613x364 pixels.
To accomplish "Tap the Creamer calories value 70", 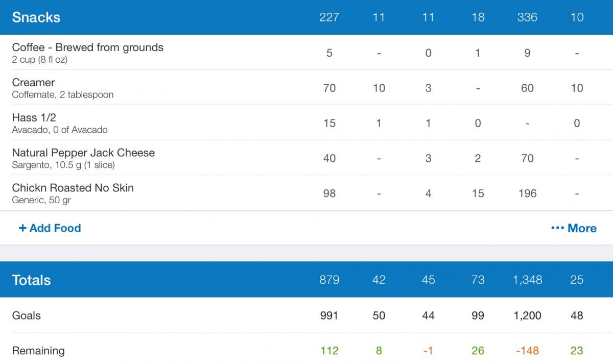I will 329,88.
